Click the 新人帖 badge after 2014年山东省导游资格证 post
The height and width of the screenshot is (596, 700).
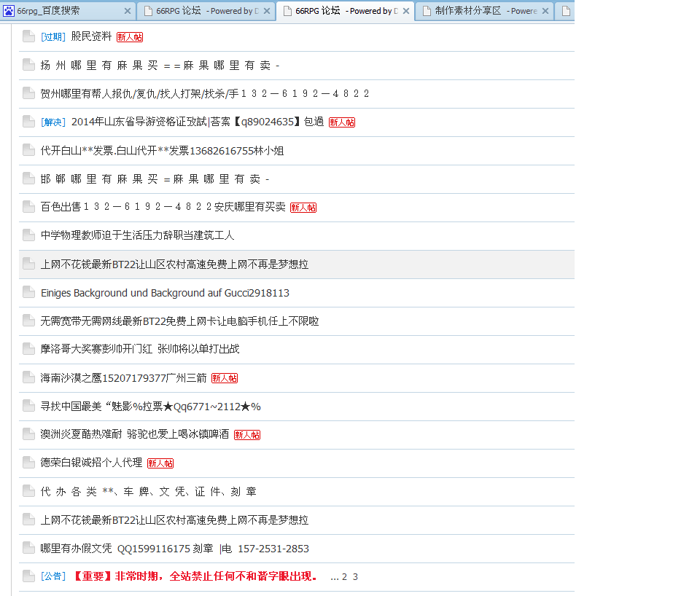pyautogui.click(x=342, y=122)
